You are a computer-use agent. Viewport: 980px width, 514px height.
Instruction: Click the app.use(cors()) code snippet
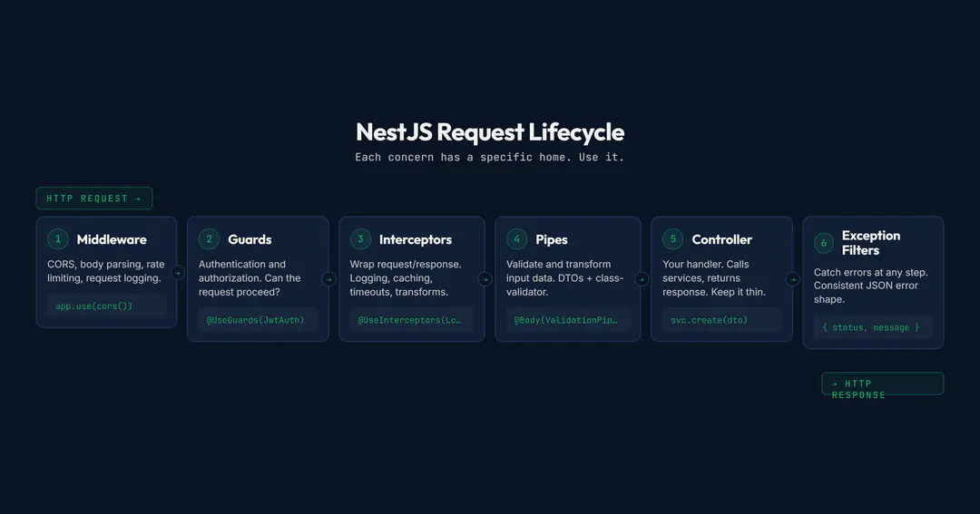point(107,306)
